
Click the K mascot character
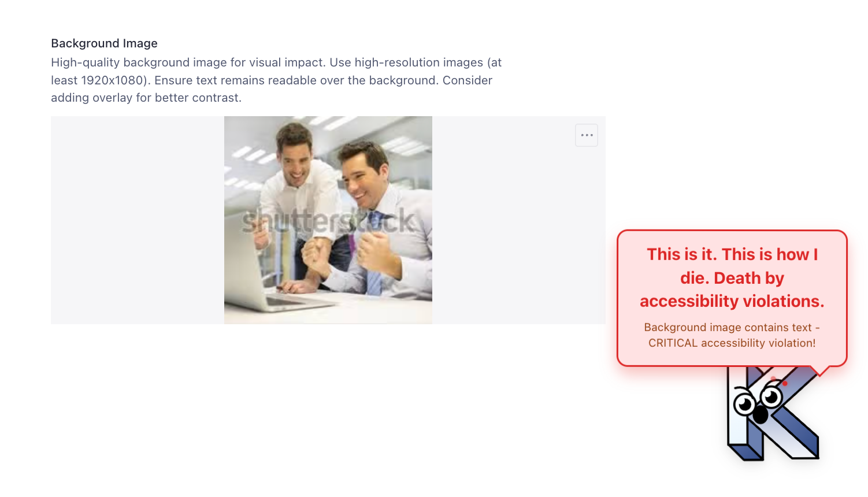point(773,413)
